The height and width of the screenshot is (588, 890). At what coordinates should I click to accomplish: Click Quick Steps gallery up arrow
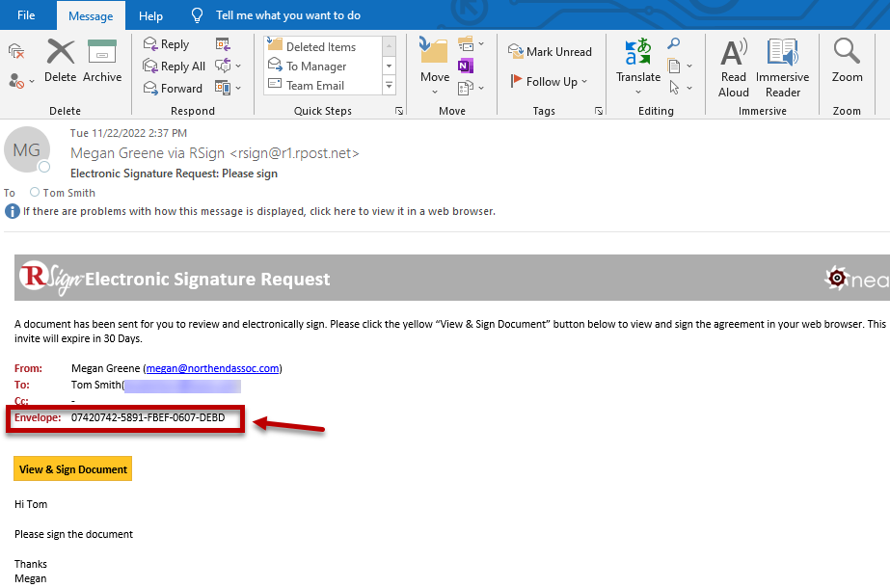[390, 46]
